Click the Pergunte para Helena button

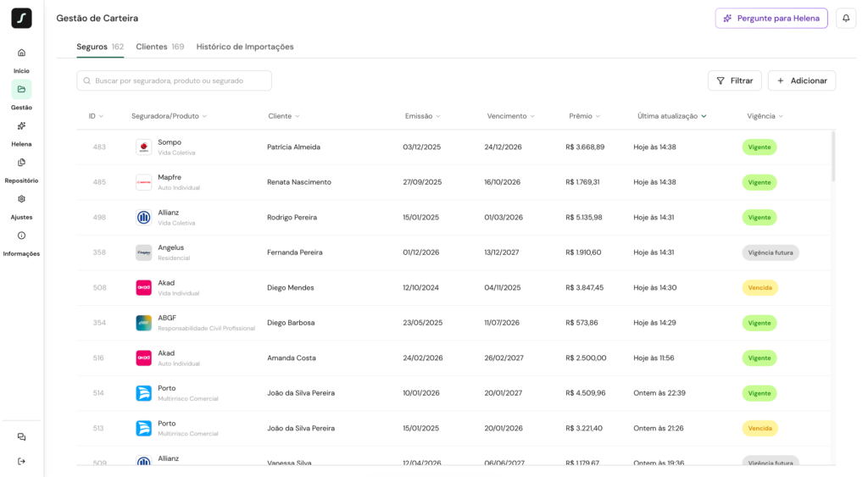(x=771, y=18)
